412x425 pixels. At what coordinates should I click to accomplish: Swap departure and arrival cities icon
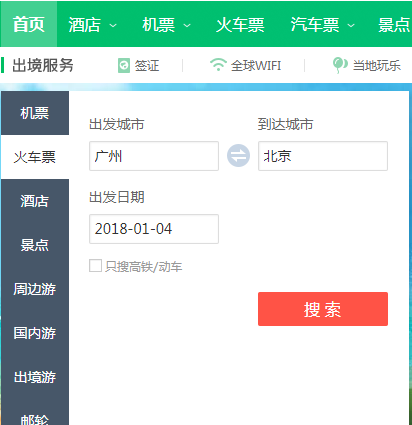coord(238,155)
